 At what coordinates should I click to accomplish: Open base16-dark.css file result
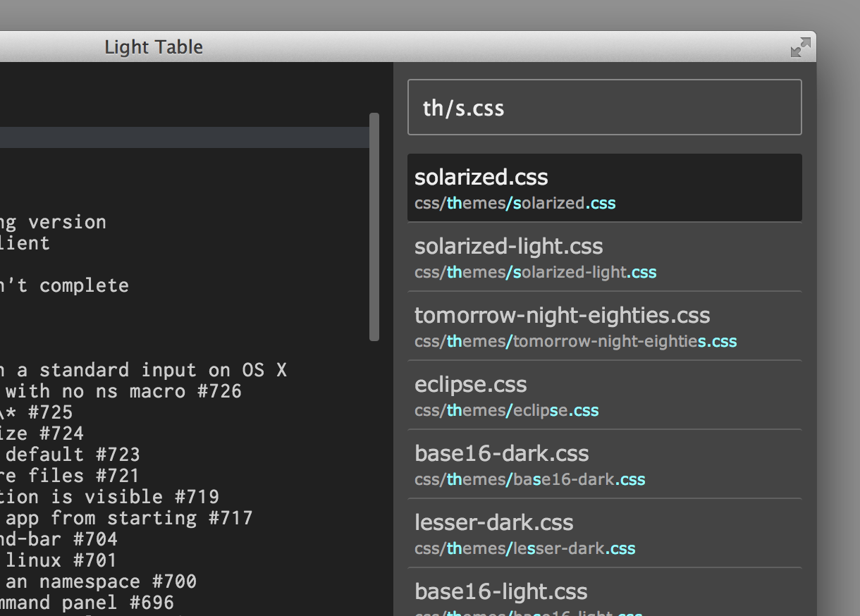tap(604, 464)
